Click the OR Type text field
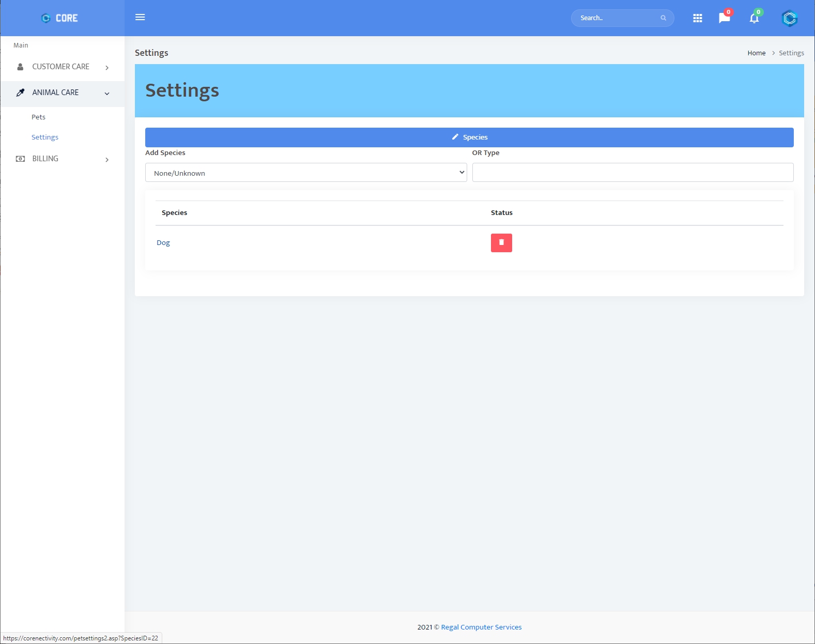Viewport: 815px width, 644px height. point(633,173)
